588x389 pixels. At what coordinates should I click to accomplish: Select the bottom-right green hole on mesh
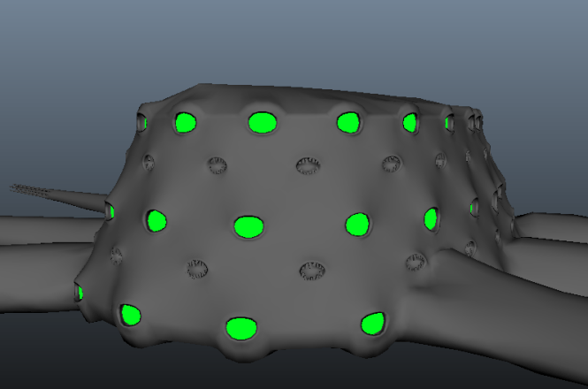click(x=372, y=324)
